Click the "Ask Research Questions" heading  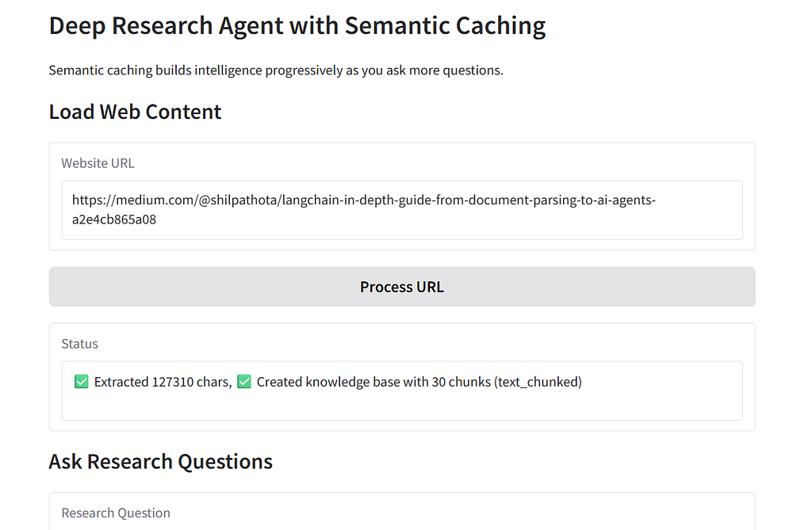[160, 462]
